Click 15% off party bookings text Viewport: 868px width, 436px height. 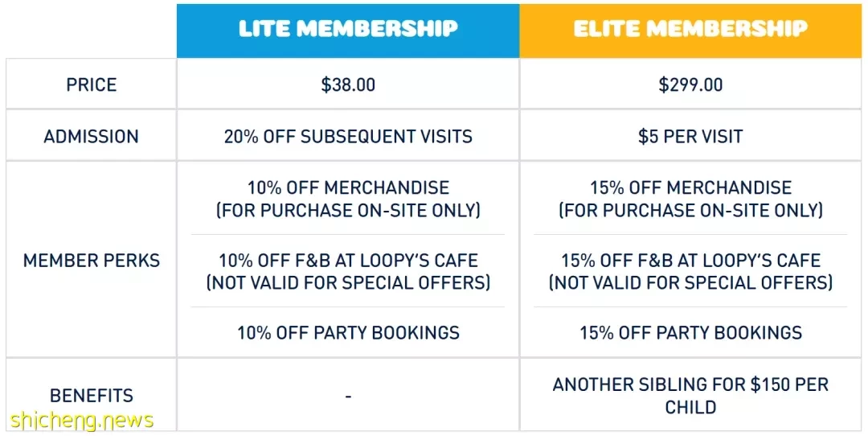pyautogui.click(x=690, y=332)
